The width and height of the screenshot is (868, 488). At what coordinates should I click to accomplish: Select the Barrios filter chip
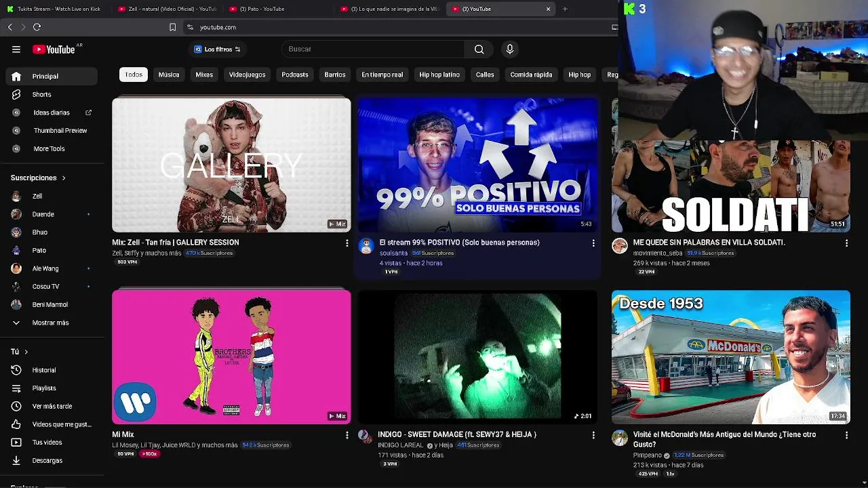coord(335,75)
